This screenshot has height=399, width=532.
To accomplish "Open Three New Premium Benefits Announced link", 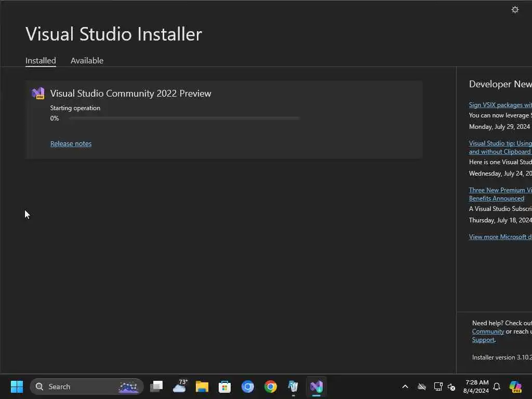I will click(x=500, y=194).
